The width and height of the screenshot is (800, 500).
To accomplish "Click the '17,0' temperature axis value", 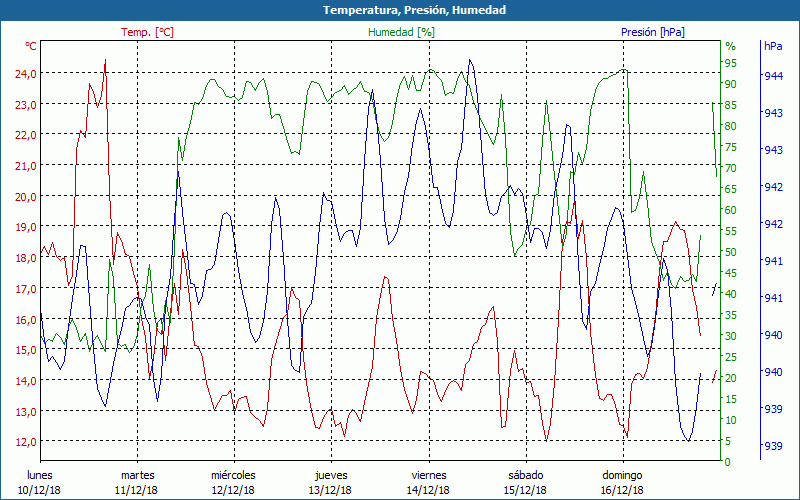I will (26, 288).
